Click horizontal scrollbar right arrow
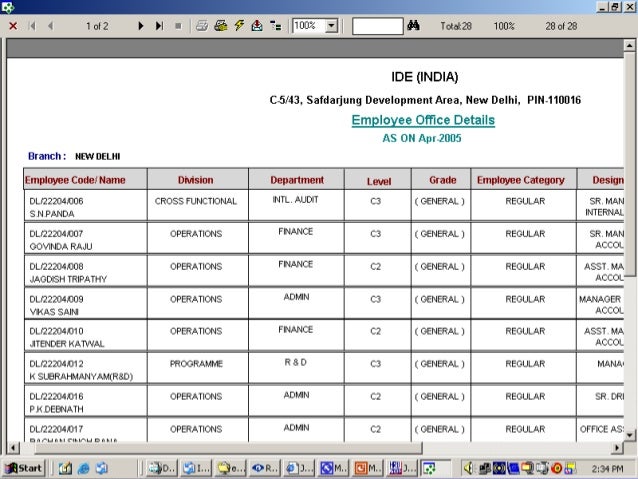The width and height of the screenshot is (638, 479). coord(617,448)
